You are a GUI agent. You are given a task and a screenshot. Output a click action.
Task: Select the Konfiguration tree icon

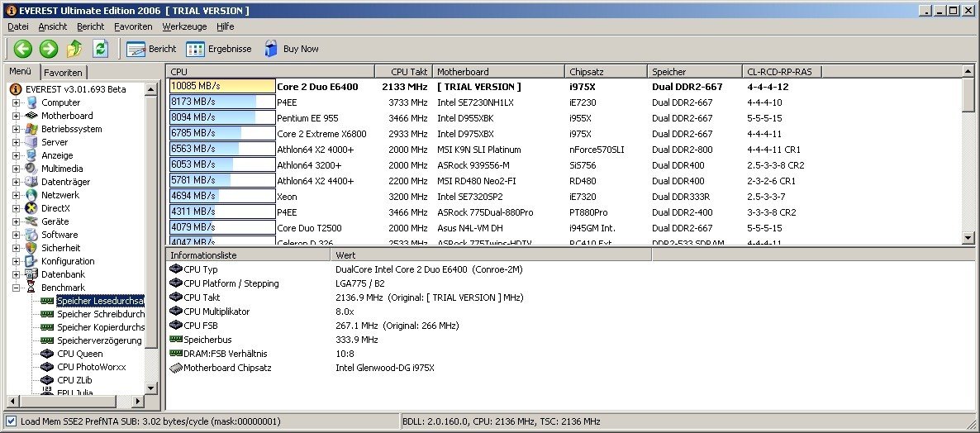(31, 261)
